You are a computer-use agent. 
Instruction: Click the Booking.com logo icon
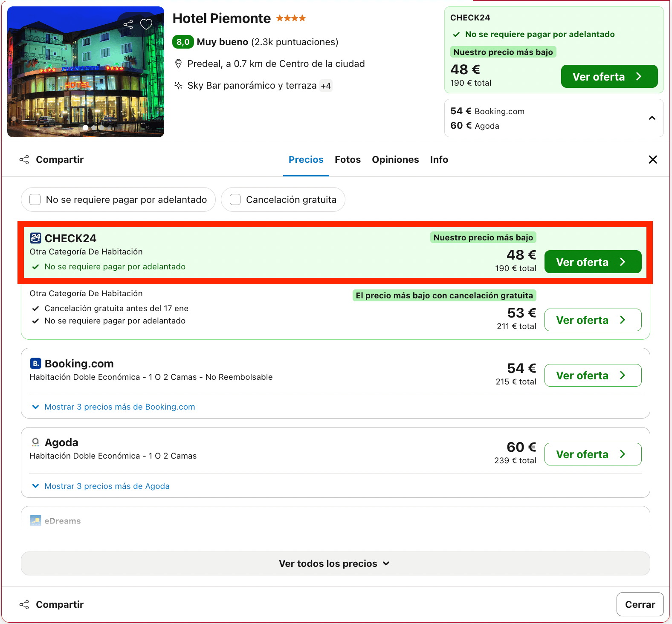click(36, 363)
